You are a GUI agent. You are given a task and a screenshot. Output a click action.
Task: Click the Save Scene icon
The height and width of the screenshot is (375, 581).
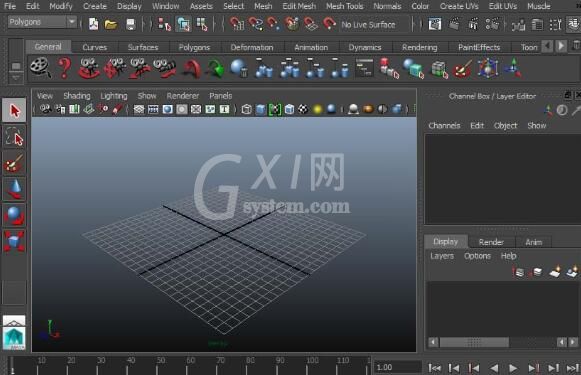click(x=130, y=25)
